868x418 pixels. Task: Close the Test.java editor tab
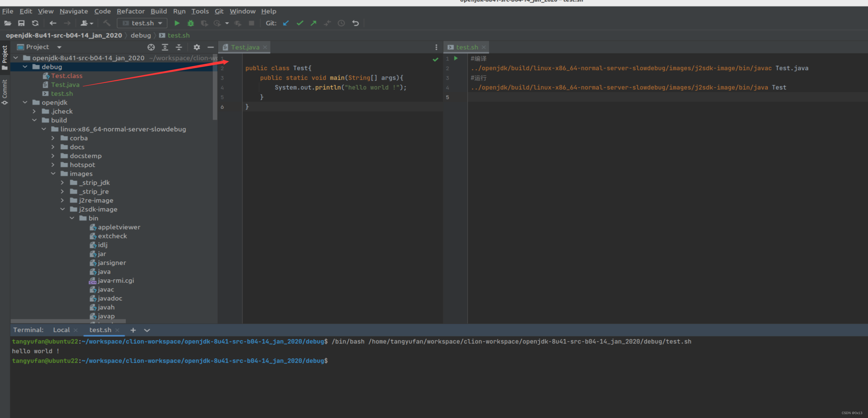click(265, 47)
